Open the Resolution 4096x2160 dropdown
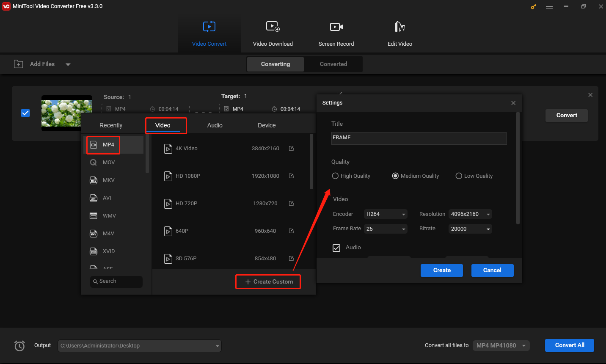 [x=470, y=214]
